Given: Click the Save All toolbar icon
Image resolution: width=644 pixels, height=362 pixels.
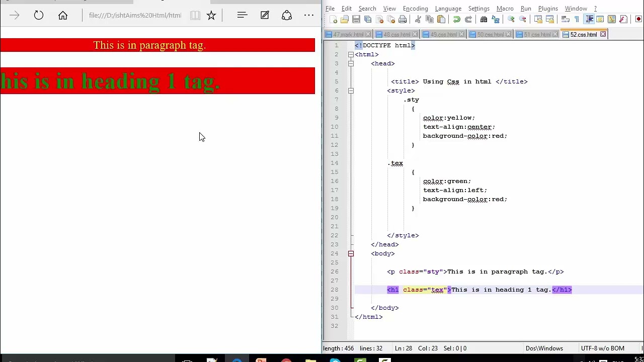Looking at the screenshot, I should (x=368, y=19).
